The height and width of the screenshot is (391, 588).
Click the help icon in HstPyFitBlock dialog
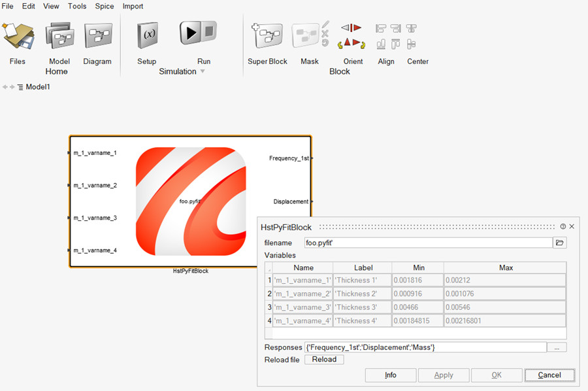(x=563, y=226)
